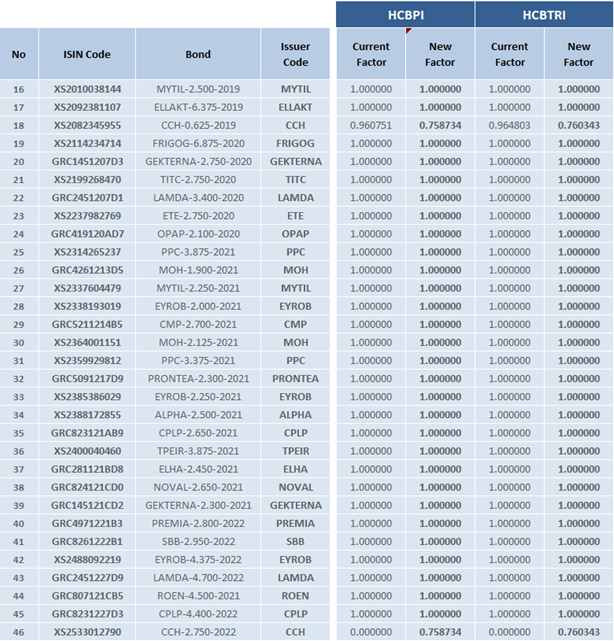Click the 0.964803 current factor cell
The height and width of the screenshot is (641, 614).
pos(509,125)
